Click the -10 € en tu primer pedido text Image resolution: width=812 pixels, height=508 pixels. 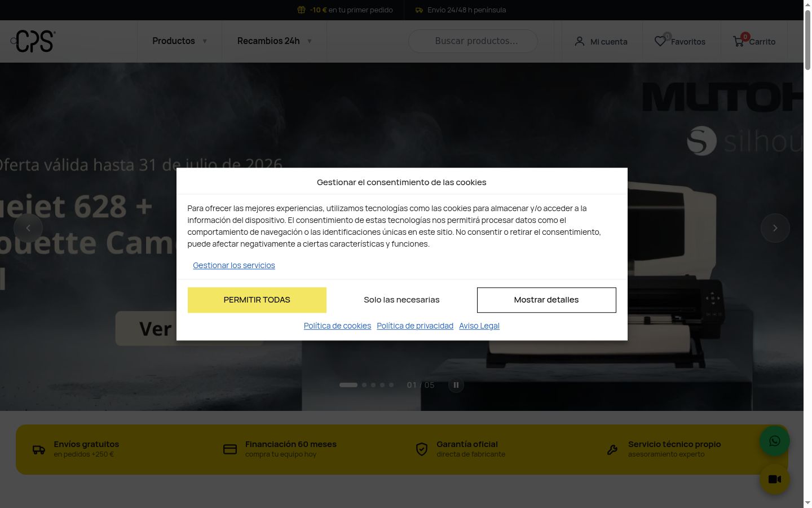tap(351, 10)
